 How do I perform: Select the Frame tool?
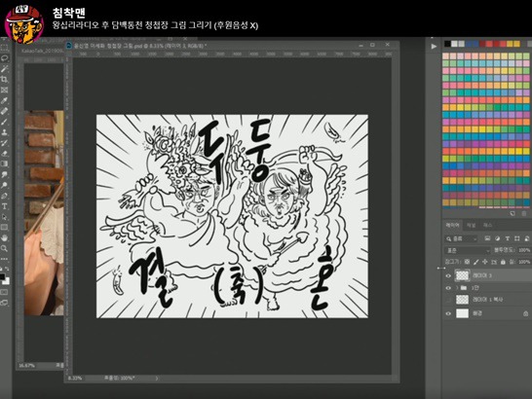pyautogui.click(x=5, y=90)
